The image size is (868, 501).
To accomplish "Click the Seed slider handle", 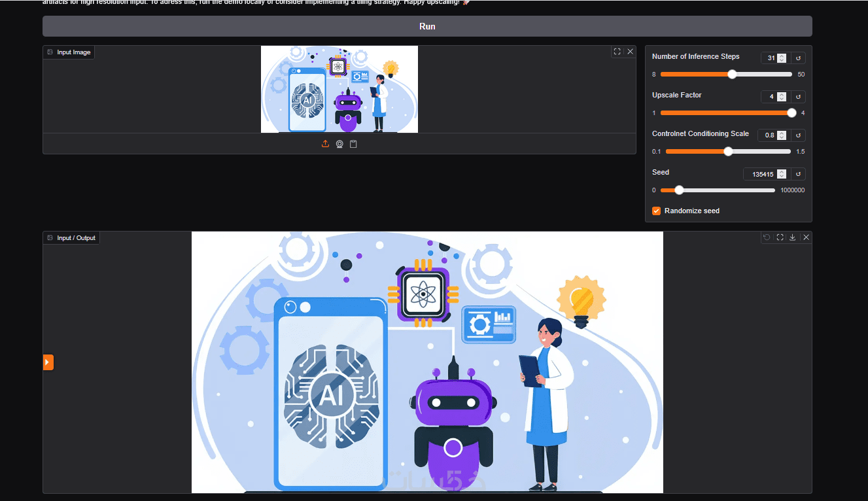I will (679, 190).
